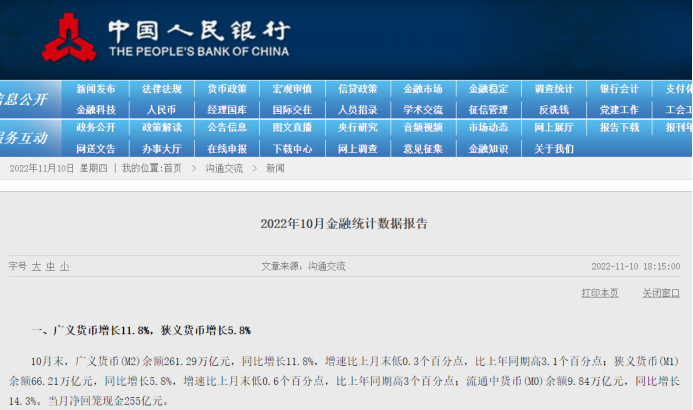Open the 货币政策 navigation item

click(227, 89)
